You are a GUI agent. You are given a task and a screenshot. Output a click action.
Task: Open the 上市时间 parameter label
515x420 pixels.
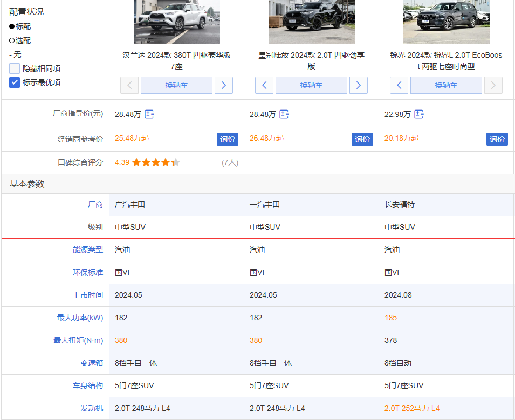pyautogui.click(x=88, y=295)
